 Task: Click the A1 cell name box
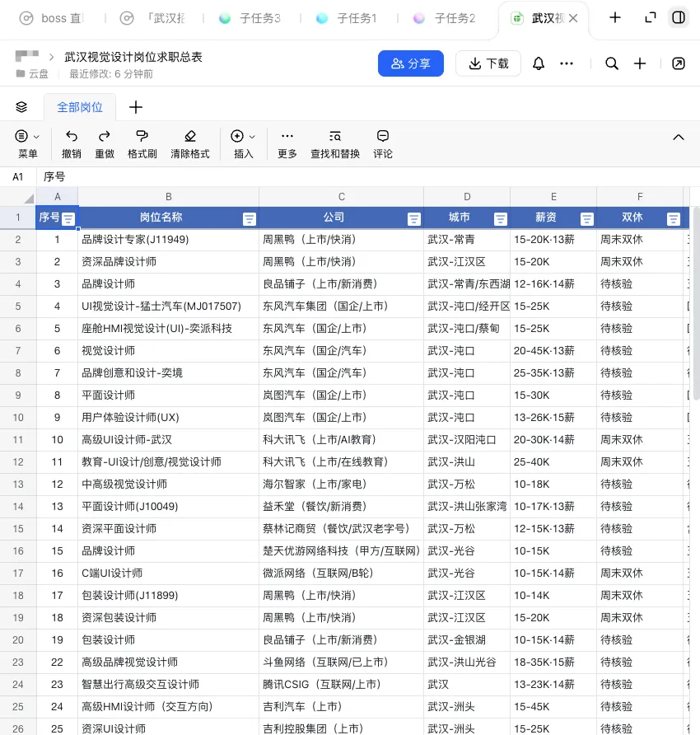[18, 176]
